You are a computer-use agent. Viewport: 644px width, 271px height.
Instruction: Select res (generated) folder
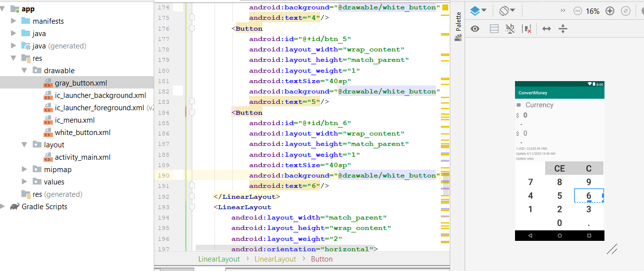pyautogui.click(x=57, y=194)
